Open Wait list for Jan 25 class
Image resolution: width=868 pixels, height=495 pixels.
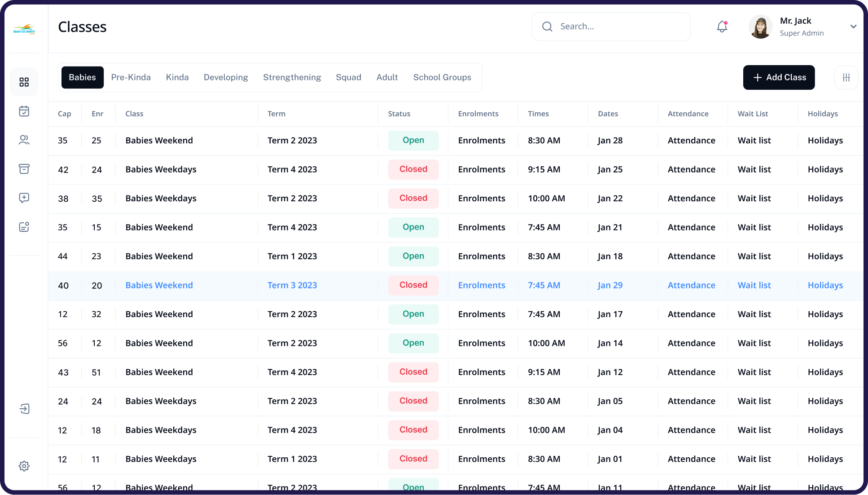coord(754,169)
